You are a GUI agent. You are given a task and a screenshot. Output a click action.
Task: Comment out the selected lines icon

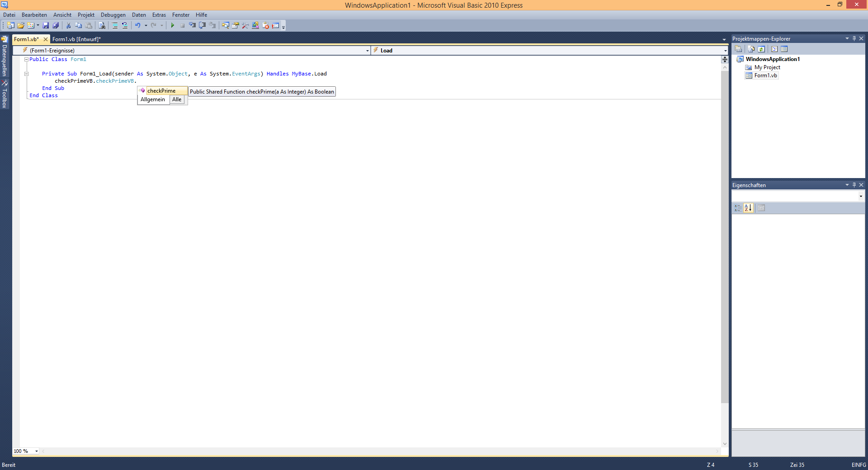[x=115, y=25]
